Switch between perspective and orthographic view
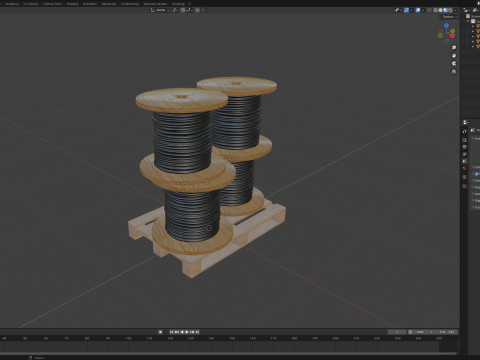 coord(454,72)
